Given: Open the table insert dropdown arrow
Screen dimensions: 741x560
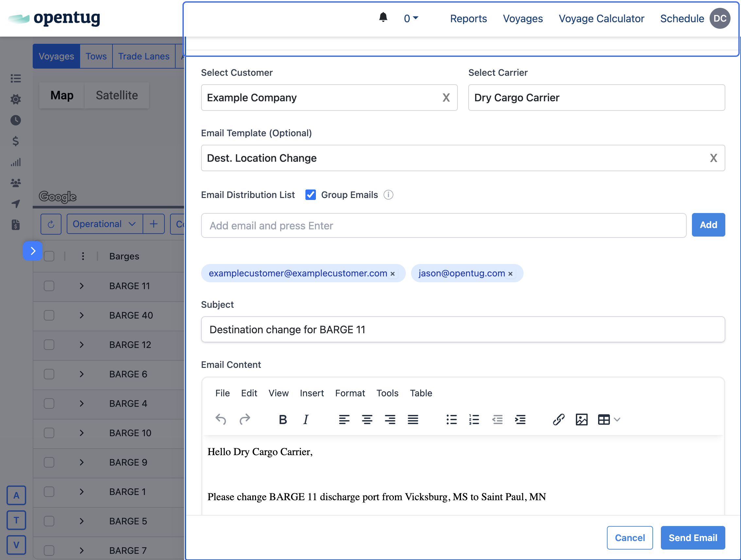Looking at the screenshot, I should (x=617, y=420).
